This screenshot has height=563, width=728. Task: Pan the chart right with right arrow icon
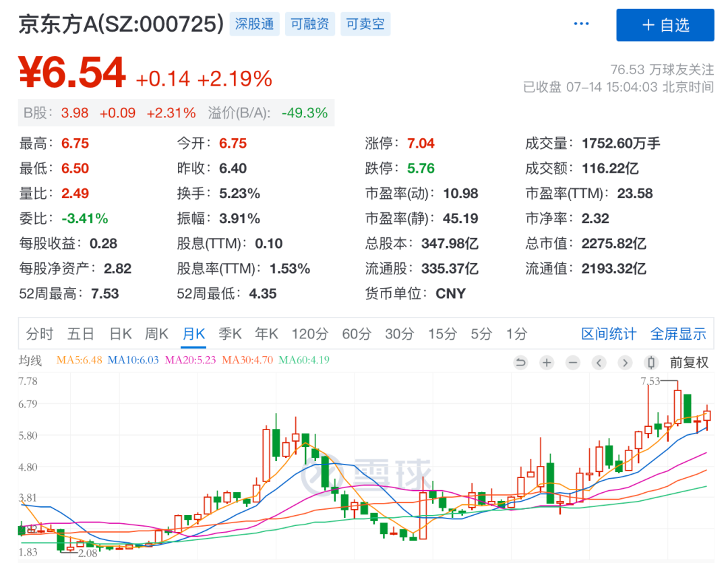(x=624, y=363)
